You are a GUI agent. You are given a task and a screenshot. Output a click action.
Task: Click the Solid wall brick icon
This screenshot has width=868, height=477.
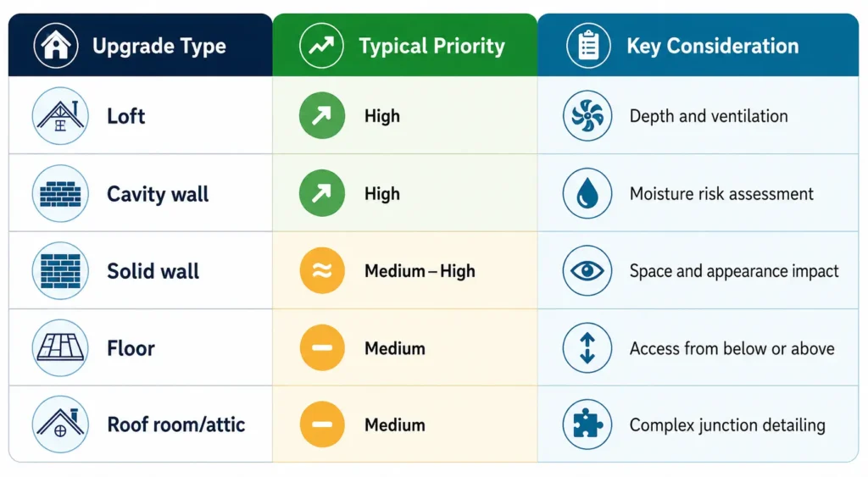[60, 270]
